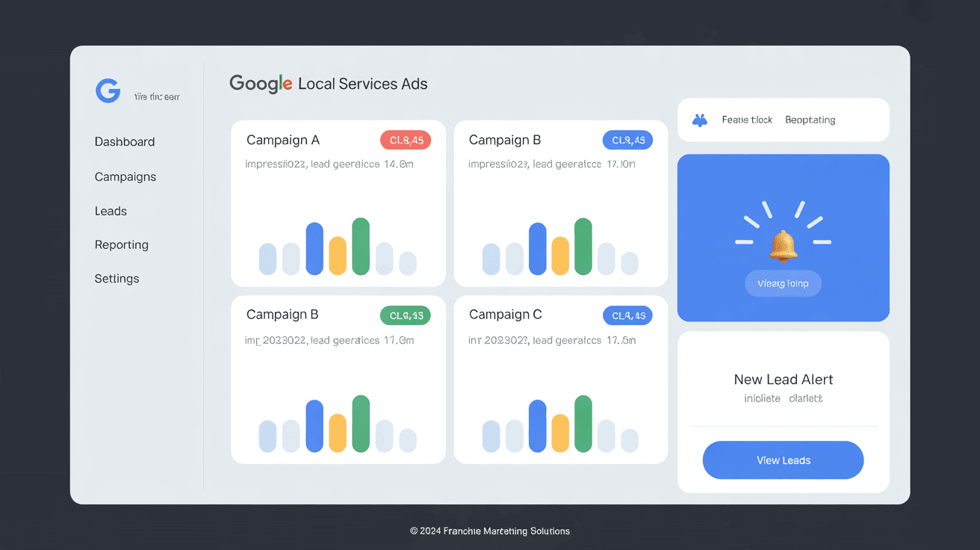Open Leads in the sidebar
This screenshot has height=550, width=980.
tap(111, 211)
